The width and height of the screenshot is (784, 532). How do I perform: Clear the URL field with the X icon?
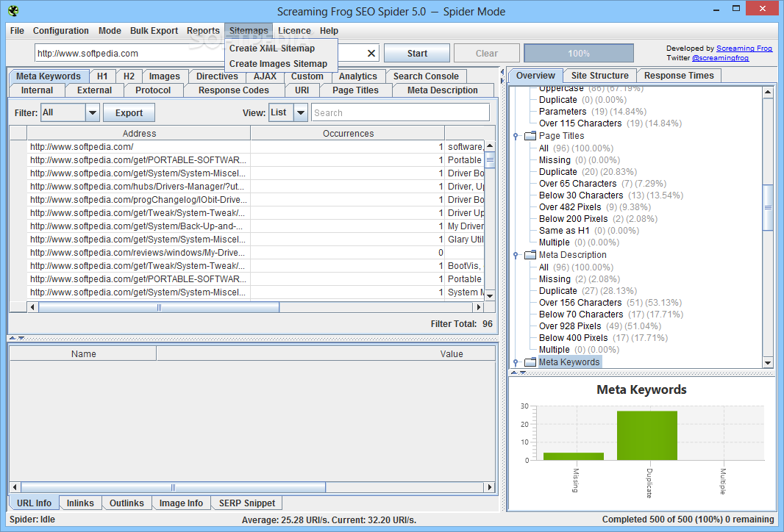371,54
